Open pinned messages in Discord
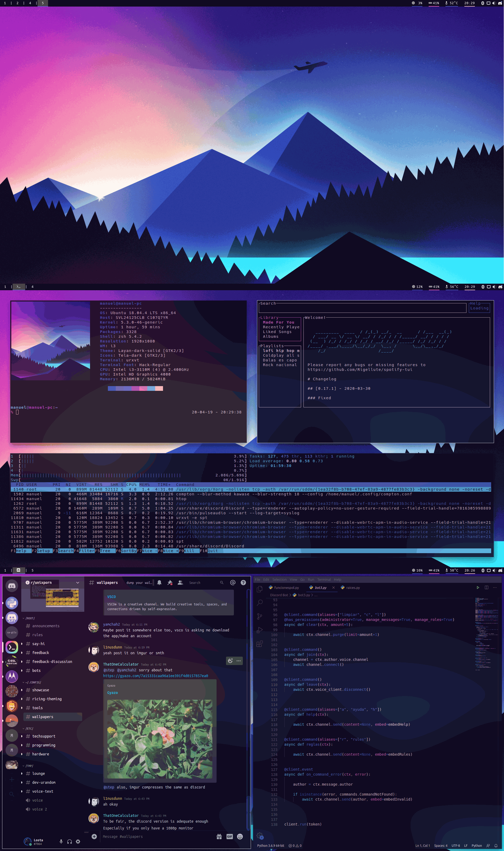Screen dimensions: 504x851 (170, 583)
